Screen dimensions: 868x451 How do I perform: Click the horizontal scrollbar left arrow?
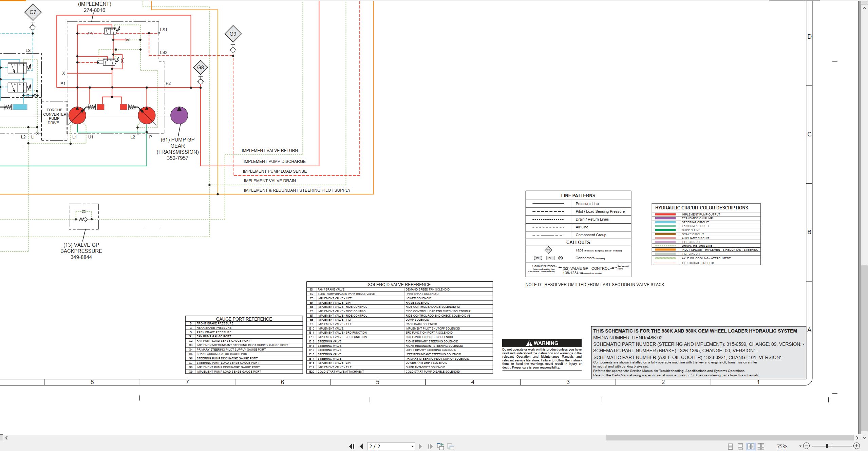(x=6, y=438)
